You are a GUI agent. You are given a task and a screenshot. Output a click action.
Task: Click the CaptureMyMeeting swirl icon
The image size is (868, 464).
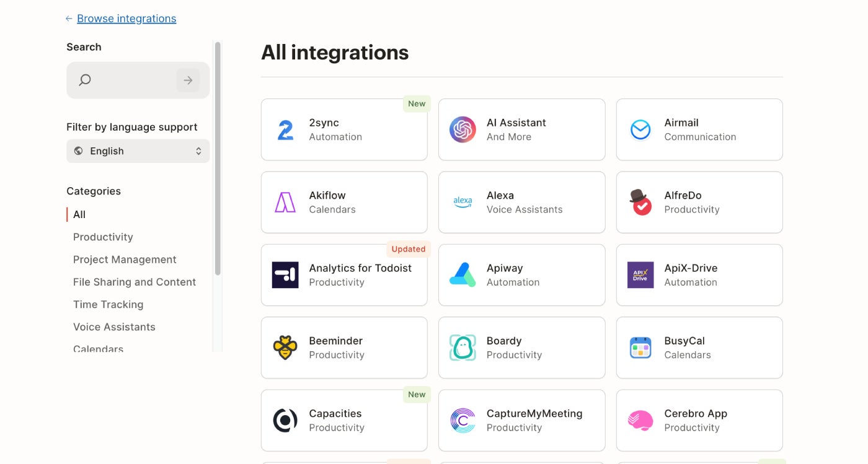tap(463, 420)
